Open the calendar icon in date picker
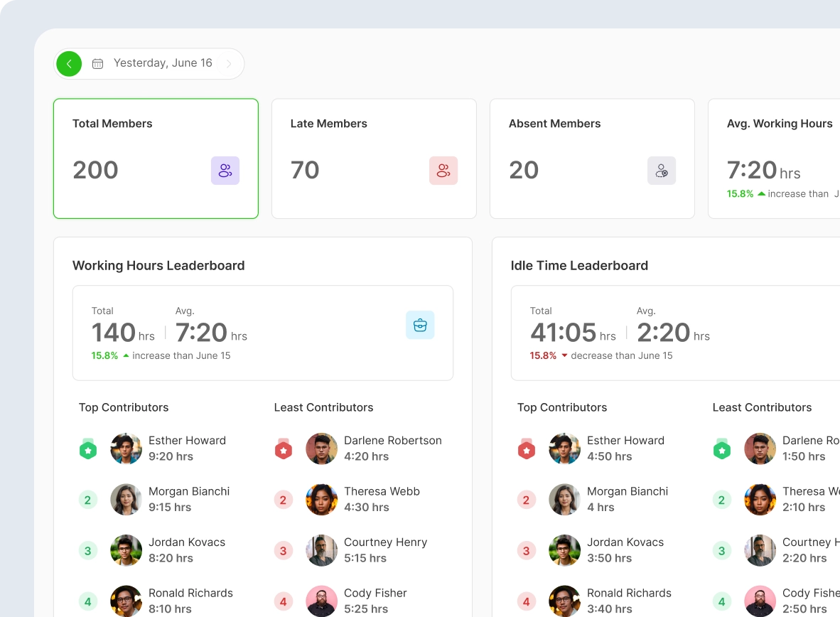Viewport: 840px width, 617px height. 98,64
